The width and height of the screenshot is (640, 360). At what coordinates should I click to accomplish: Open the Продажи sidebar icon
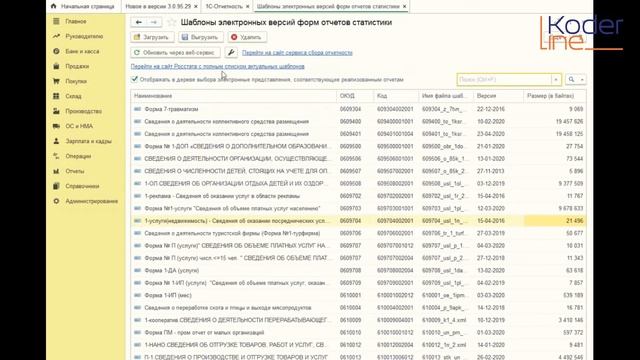coord(56,66)
